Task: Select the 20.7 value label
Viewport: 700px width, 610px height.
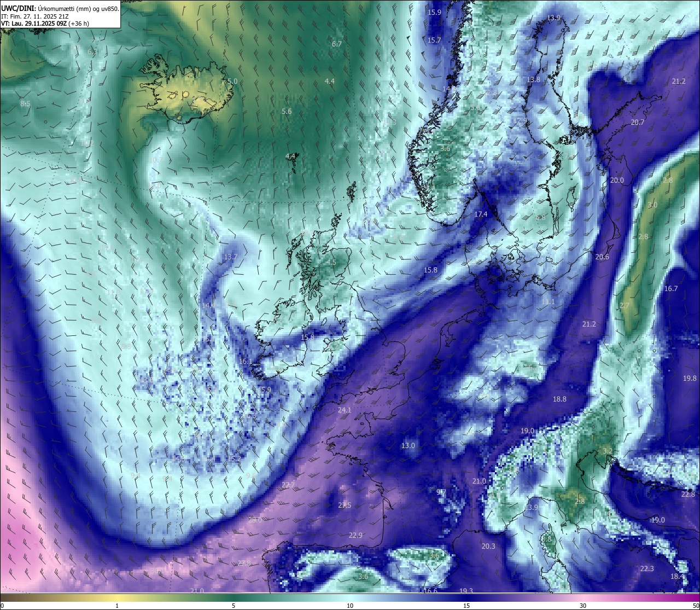Action: [638, 122]
